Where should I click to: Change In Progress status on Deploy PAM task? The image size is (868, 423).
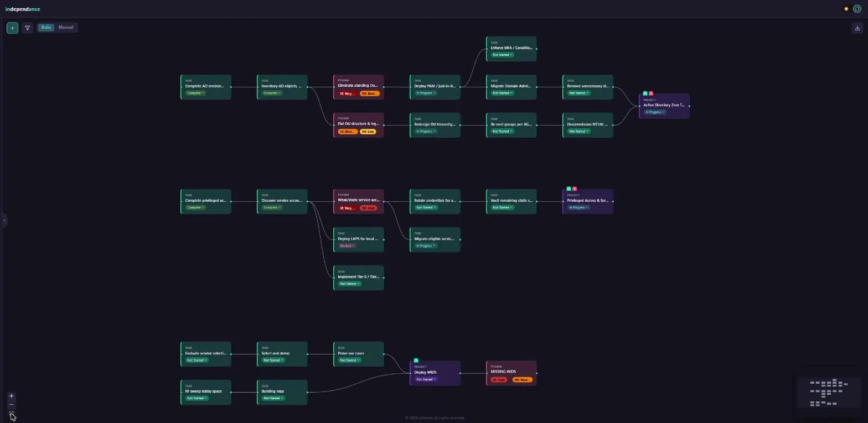click(x=426, y=93)
